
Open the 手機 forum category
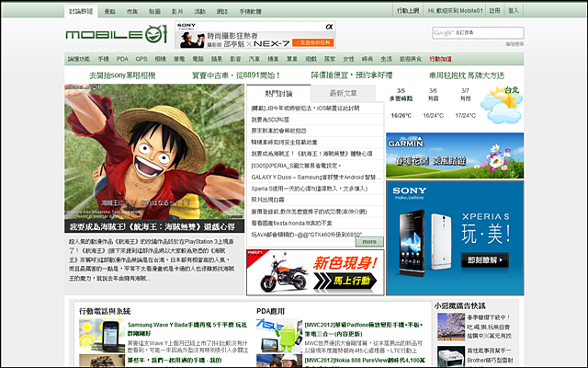(103, 59)
